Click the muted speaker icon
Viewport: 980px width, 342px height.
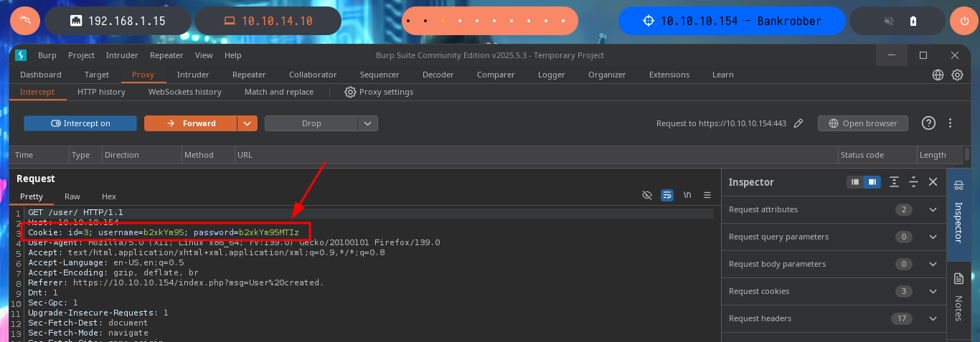(889, 21)
